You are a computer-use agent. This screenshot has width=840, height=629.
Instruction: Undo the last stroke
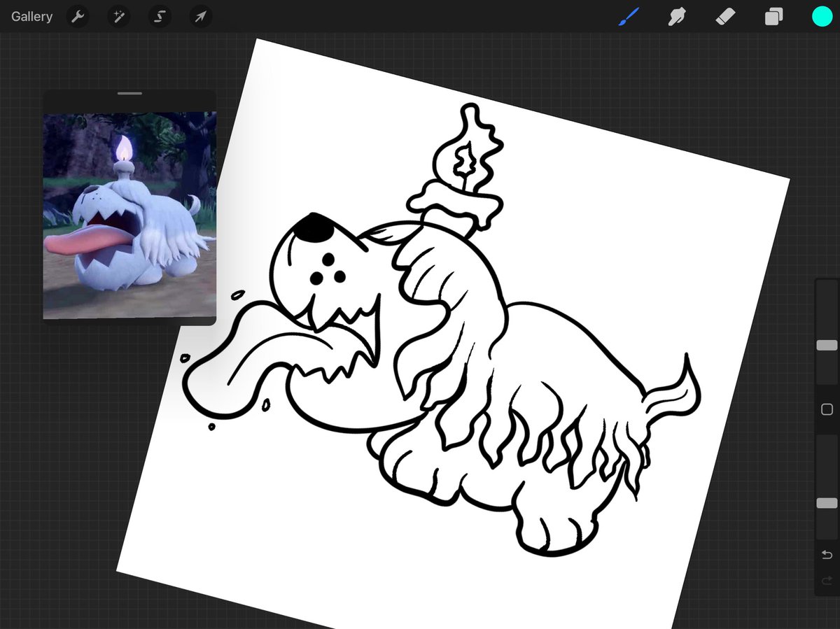point(827,555)
